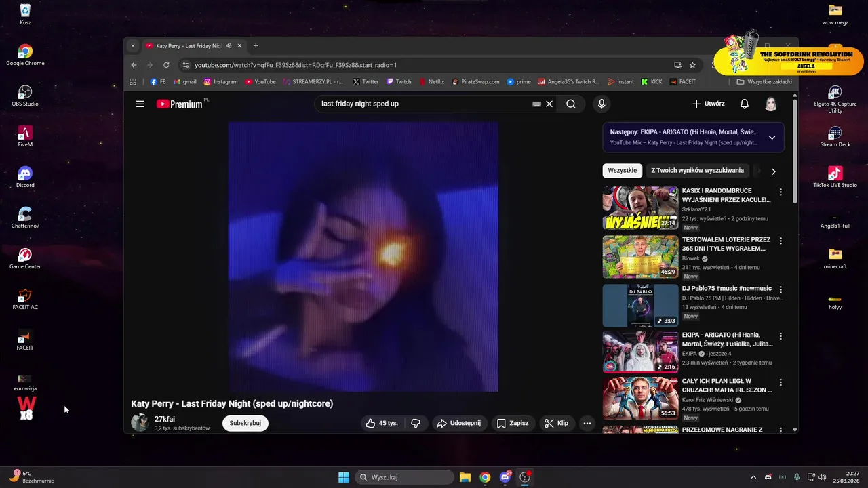Open Discord desktop shortcut
The image size is (868, 488).
point(25,177)
